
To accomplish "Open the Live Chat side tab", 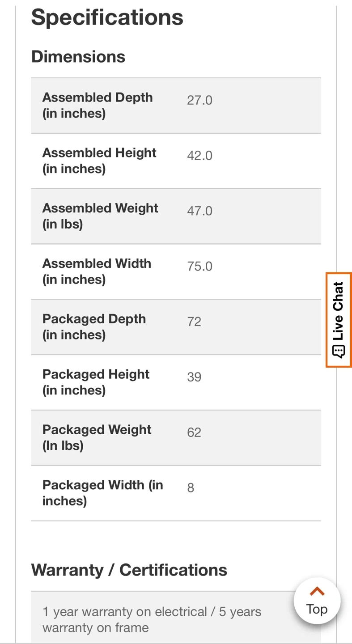I will [x=339, y=320].
